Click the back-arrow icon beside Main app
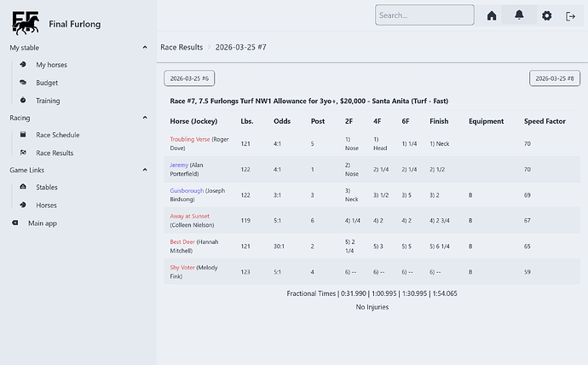This screenshot has width=588, height=365. pyautogui.click(x=15, y=223)
